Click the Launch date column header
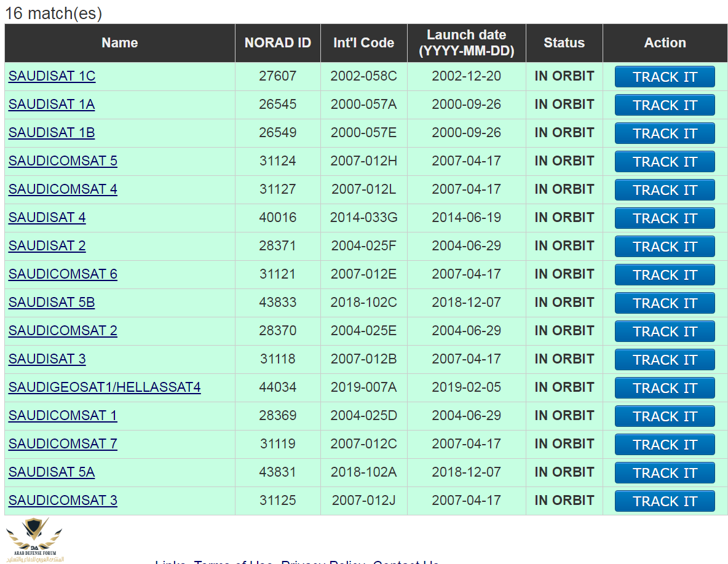This screenshot has height=564, width=728. click(x=467, y=42)
